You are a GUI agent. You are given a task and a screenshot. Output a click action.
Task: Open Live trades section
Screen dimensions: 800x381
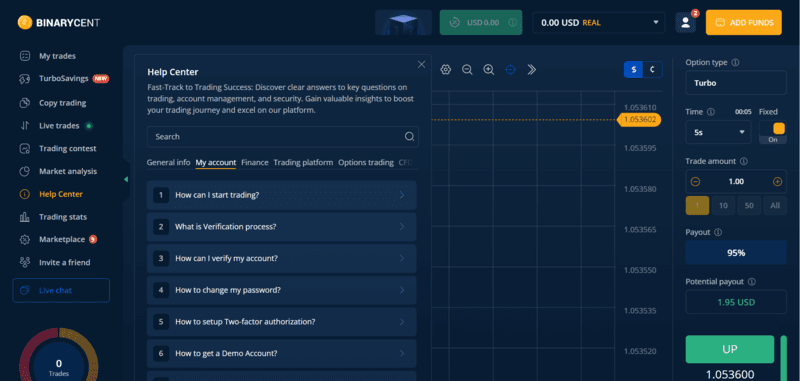55,126
